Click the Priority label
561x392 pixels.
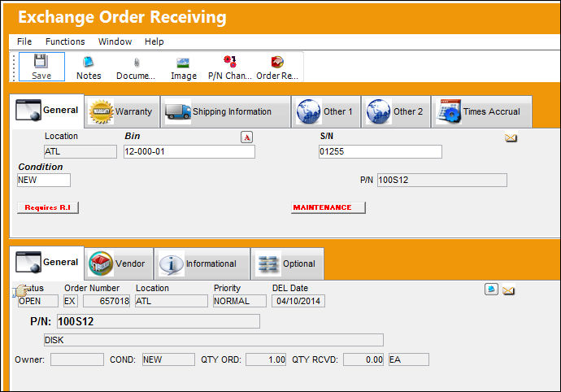coord(227,288)
